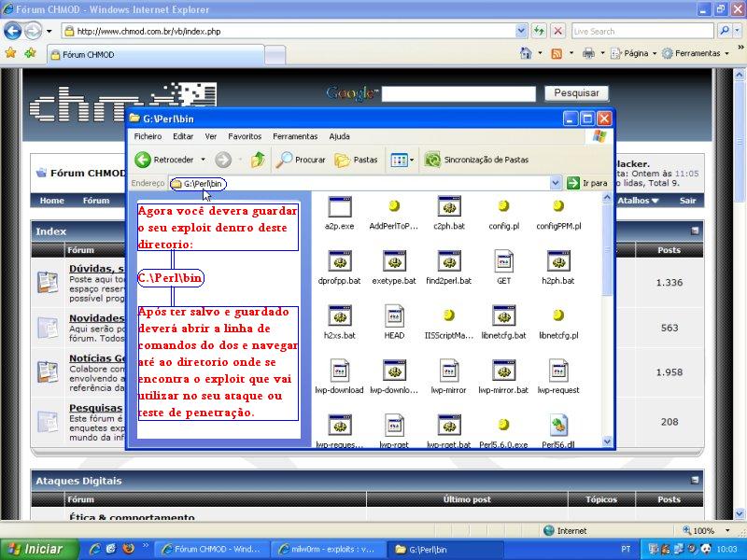Click Internet Explorer back button

(x=13, y=32)
